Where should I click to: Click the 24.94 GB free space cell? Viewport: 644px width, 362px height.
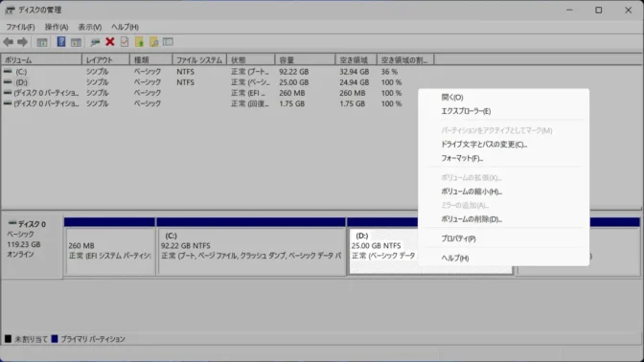click(x=354, y=82)
